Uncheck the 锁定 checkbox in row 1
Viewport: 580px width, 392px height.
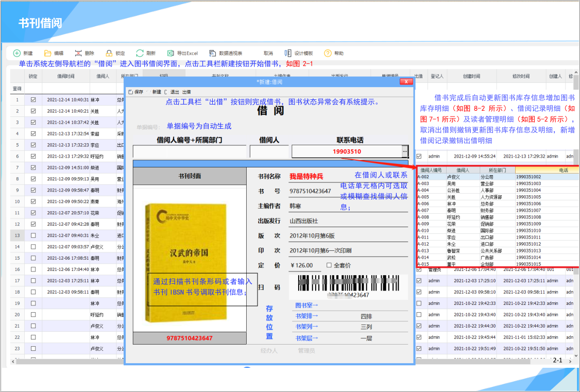33,100
